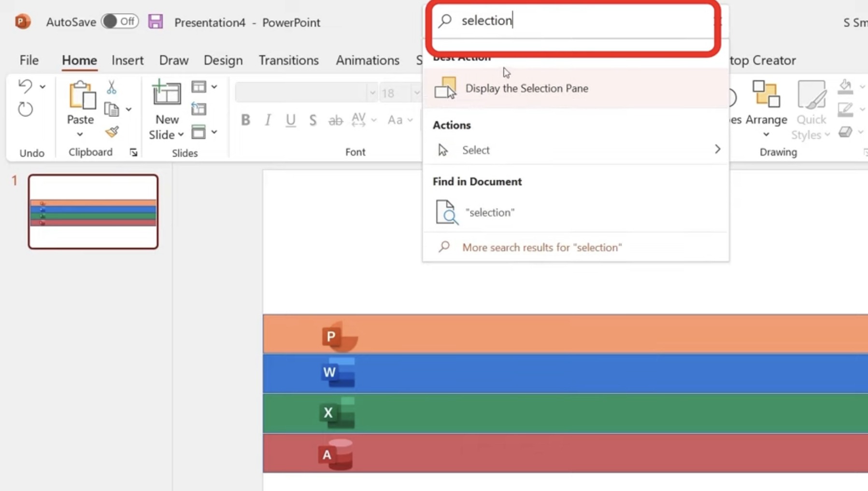Expand the Copy dropdown arrow
This screenshot has width=868, height=491.
click(128, 110)
